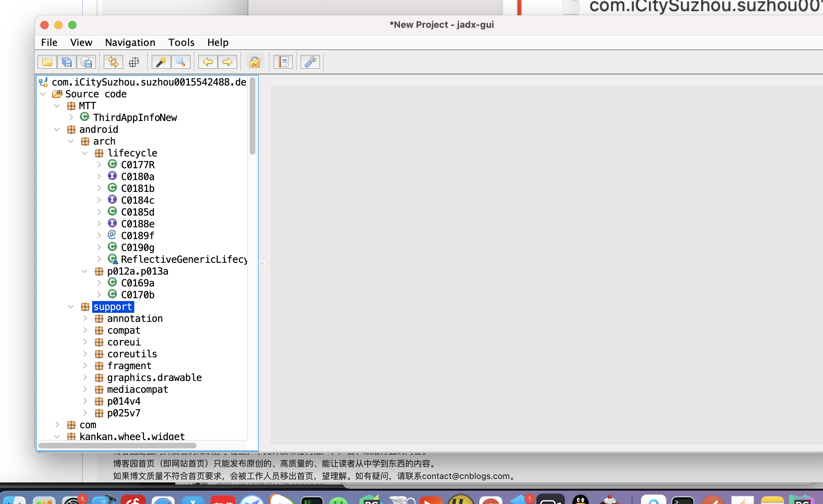This screenshot has width=823, height=504.
Task: Click the tree's horizontal scrollbar thumb
Action: [x=117, y=445]
